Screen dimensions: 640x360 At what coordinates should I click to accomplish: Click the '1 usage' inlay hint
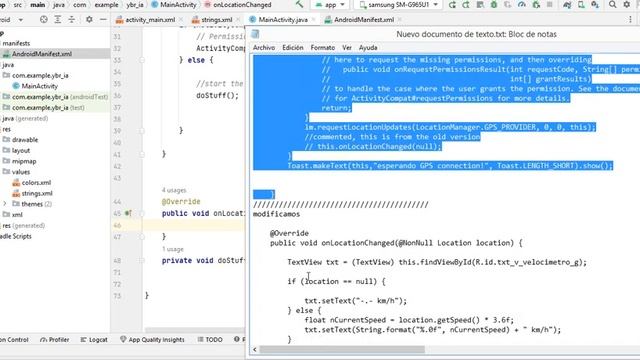[173, 249]
